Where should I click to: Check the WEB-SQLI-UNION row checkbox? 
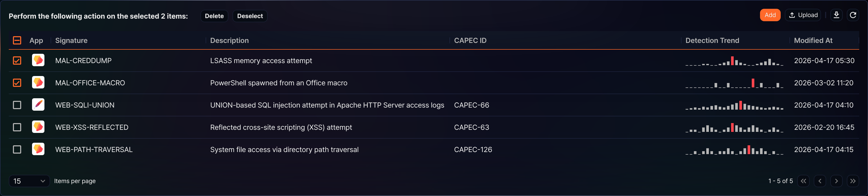(17, 105)
